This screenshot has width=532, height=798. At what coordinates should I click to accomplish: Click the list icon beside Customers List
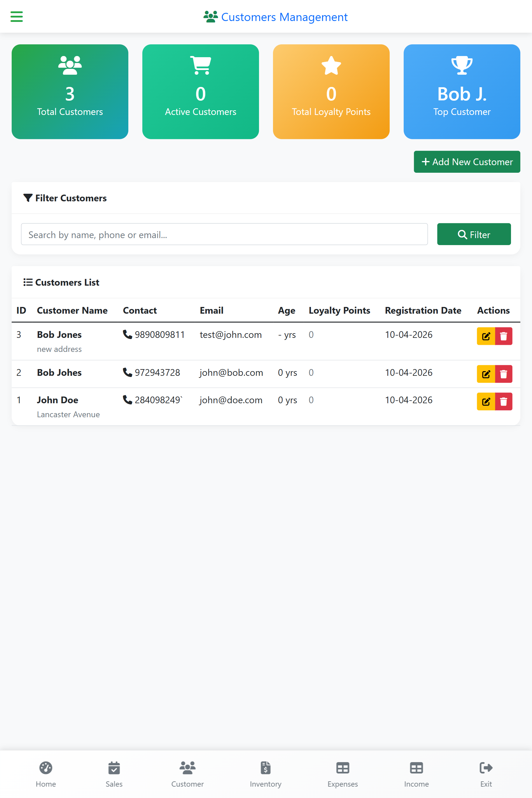tap(28, 282)
